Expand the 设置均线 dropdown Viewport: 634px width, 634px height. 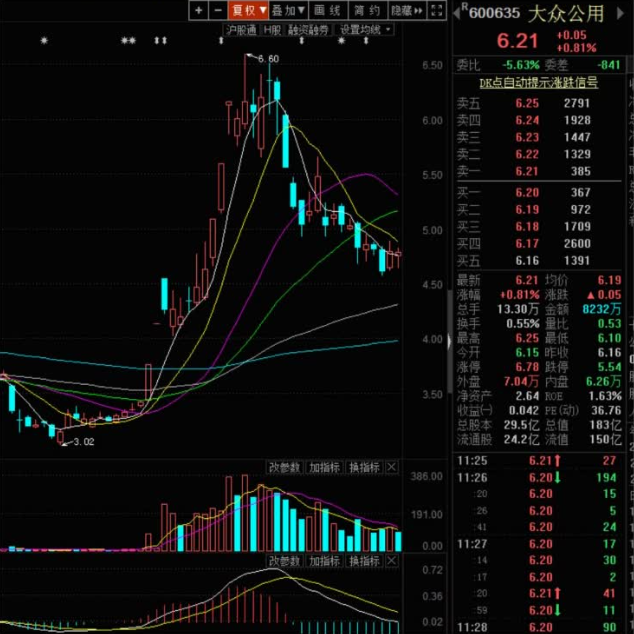tap(364, 30)
